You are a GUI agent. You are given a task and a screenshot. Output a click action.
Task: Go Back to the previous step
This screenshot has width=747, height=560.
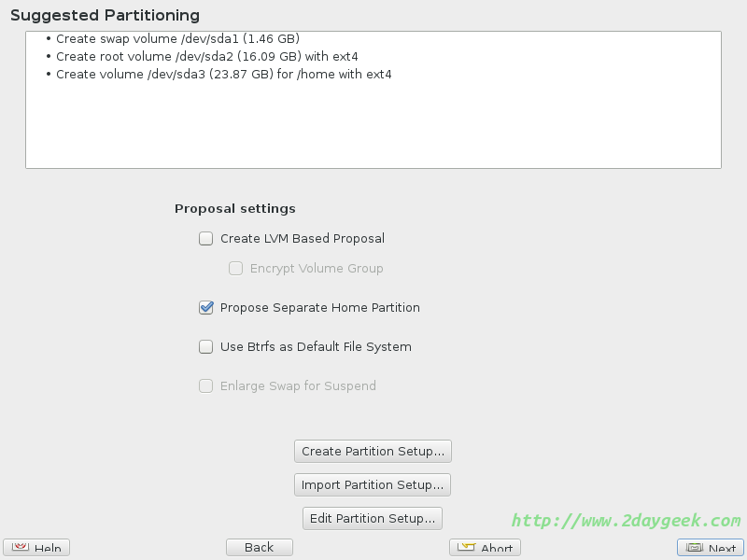coord(260,548)
